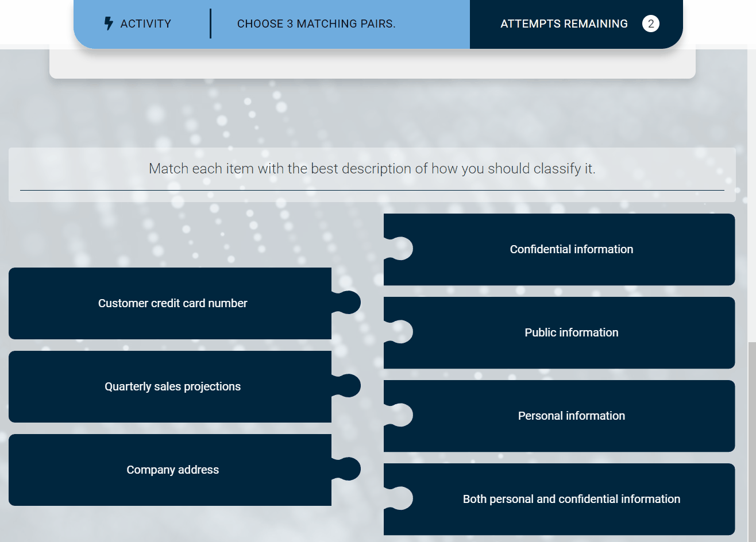Select Both personal and confidential information answer
Image resolution: width=756 pixels, height=542 pixels.
click(571, 499)
